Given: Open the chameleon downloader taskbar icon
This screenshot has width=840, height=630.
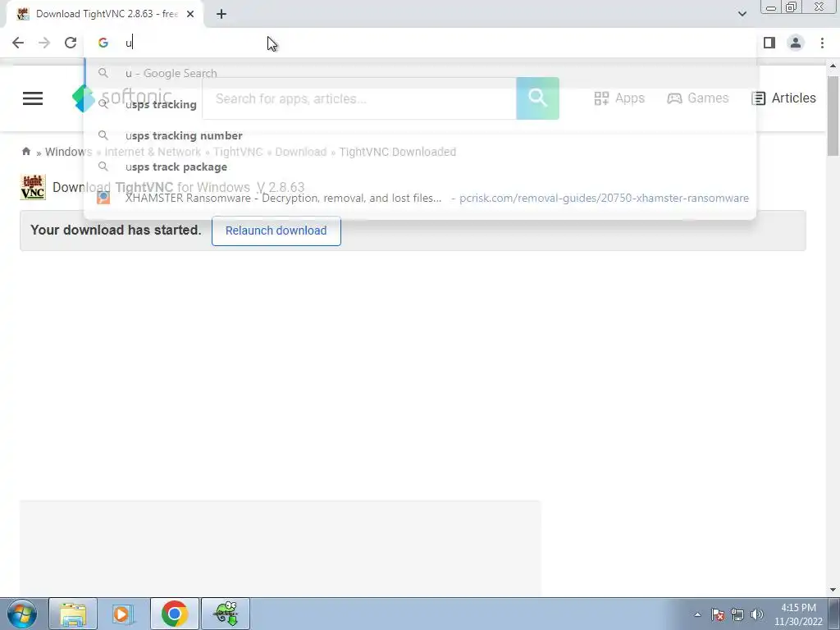Looking at the screenshot, I should click(226, 614).
